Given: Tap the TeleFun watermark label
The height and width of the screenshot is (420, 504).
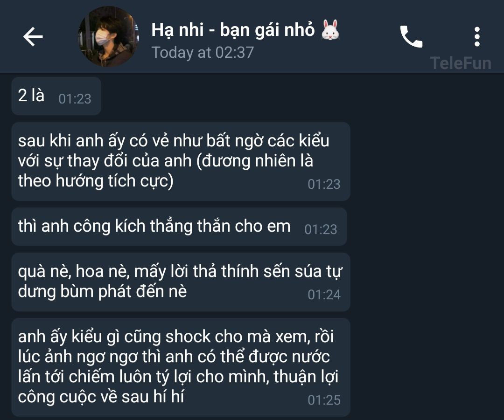Looking at the screenshot, I should pos(460,63).
